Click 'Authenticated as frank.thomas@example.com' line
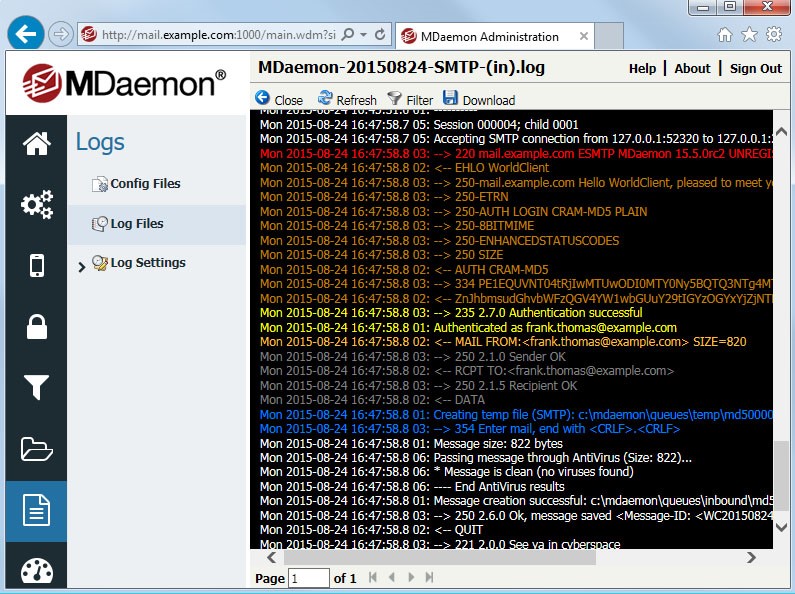 [468, 327]
